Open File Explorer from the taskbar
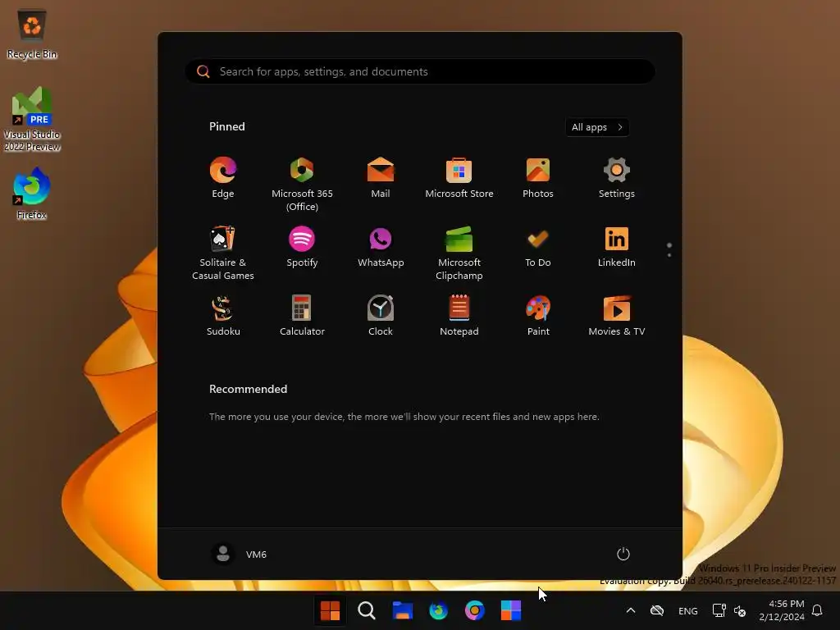The width and height of the screenshot is (840, 630). 402,610
